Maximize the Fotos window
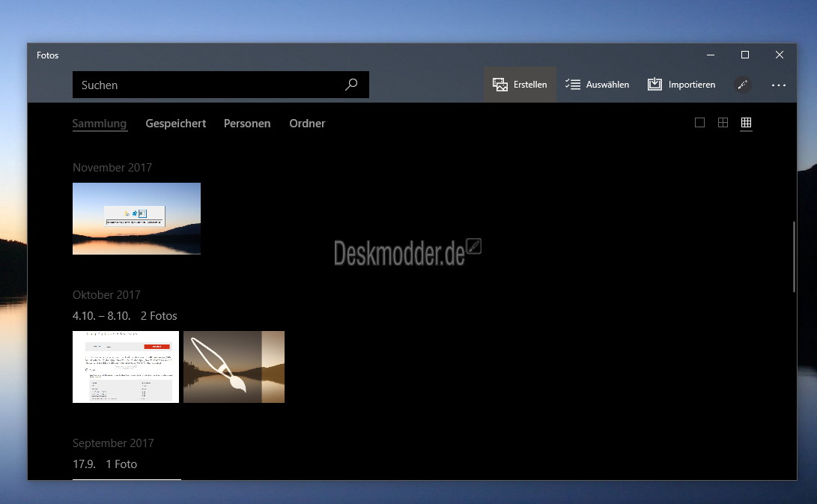817x504 pixels. pos(745,55)
